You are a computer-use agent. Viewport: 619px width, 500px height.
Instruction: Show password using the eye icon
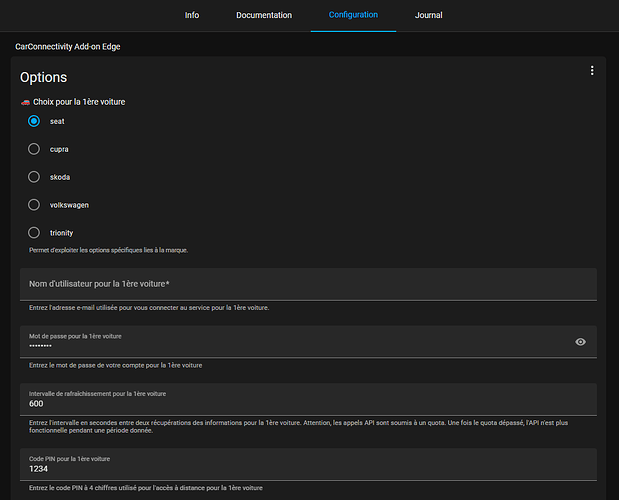click(x=580, y=342)
